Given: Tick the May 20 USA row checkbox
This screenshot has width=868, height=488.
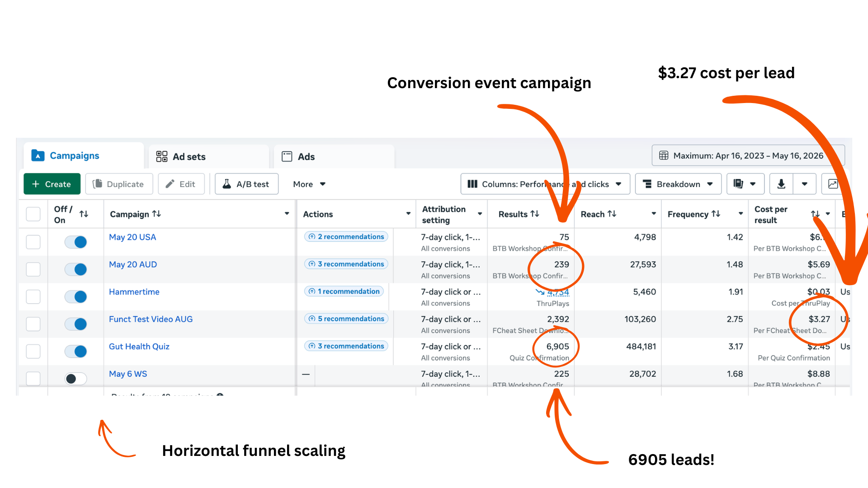Looking at the screenshot, I should (x=33, y=242).
